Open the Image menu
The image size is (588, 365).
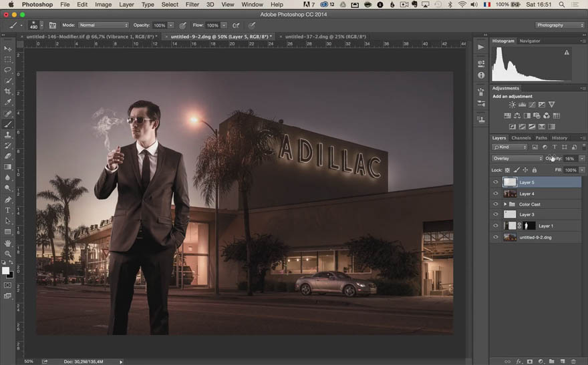(103, 5)
